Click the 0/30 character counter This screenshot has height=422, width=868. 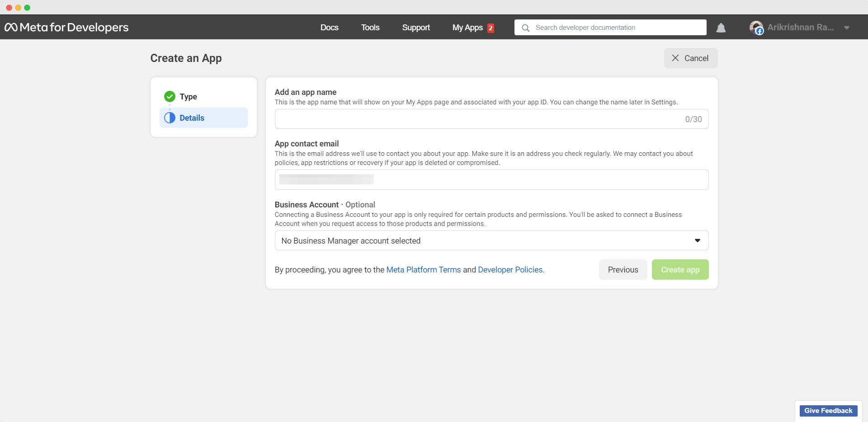[x=693, y=119]
